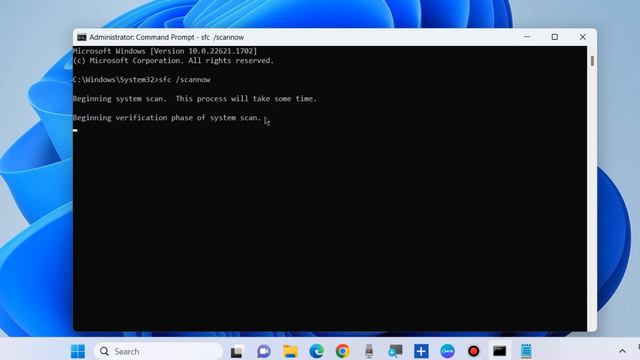
Task: Launch Microsoft Edge from the taskbar
Action: pyautogui.click(x=316, y=351)
